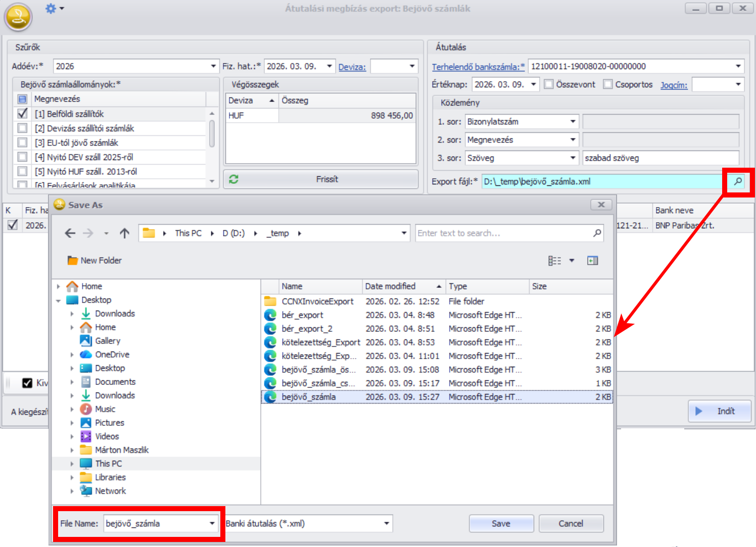The height and width of the screenshot is (547, 756).
Task: Click the search text field in Save As
Action: tap(503, 233)
